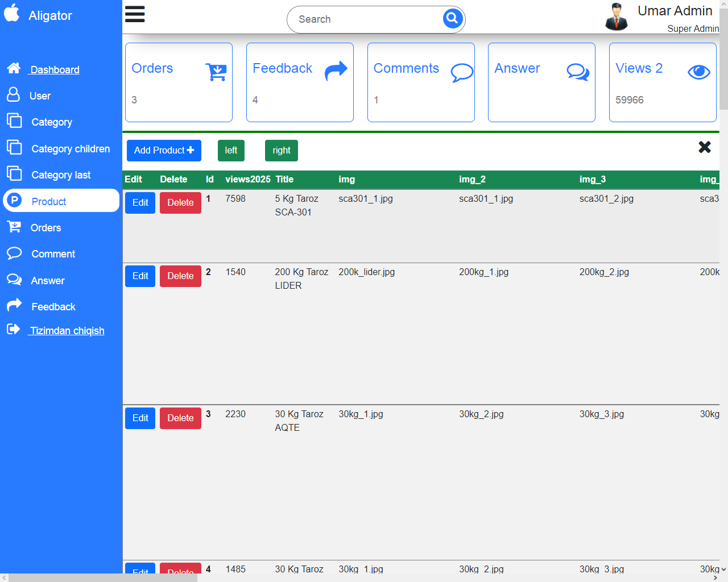Click Tizimdan chiqish logout link
Image resolution: width=728 pixels, height=582 pixels.
tap(67, 331)
